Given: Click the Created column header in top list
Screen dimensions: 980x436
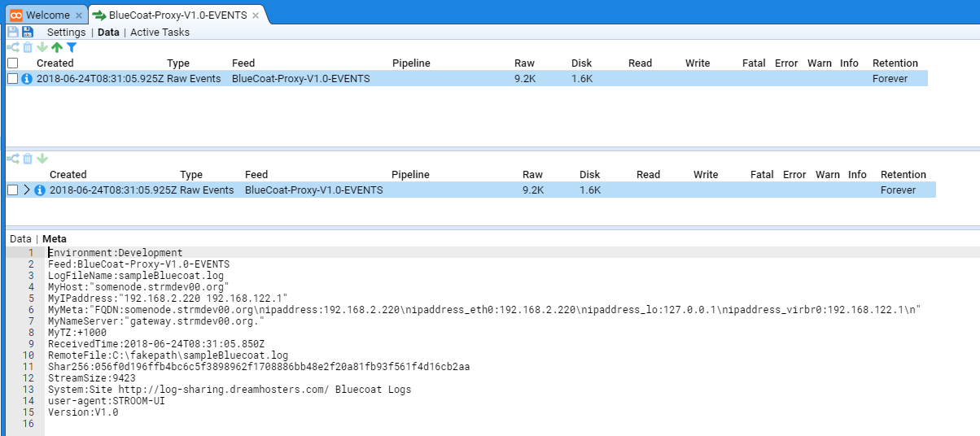Looking at the screenshot, I should (55, 63).
